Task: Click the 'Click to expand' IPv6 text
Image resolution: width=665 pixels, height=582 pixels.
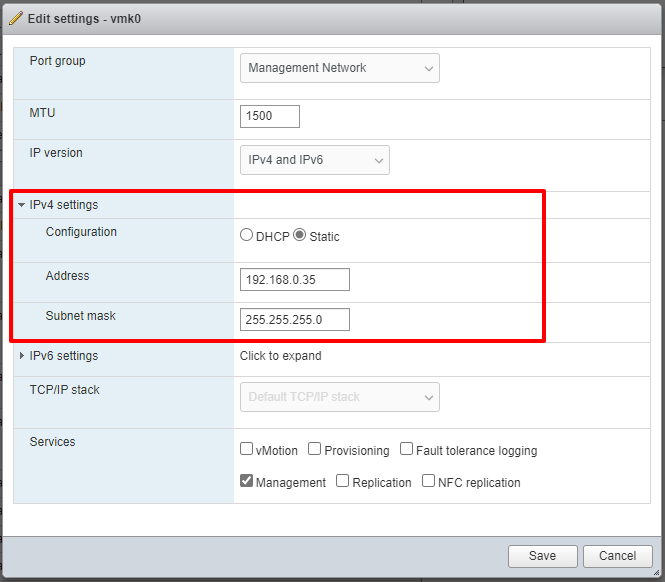Action: 280,356
